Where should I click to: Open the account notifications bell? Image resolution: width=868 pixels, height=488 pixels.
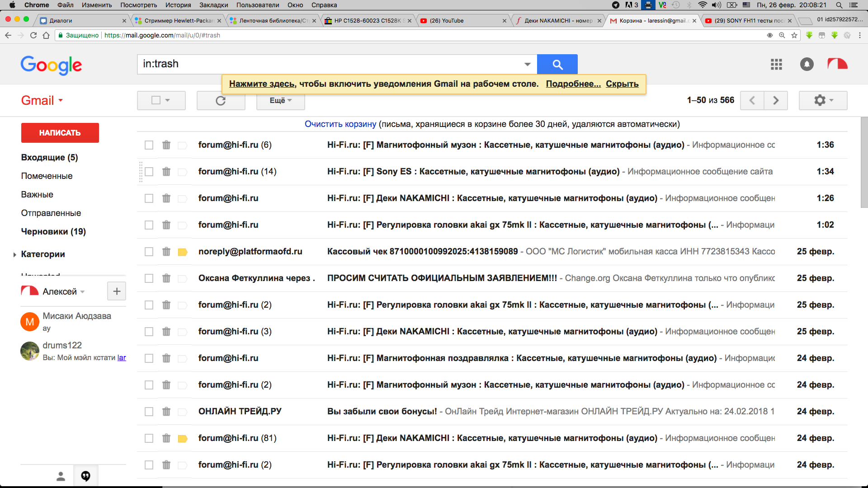[x=807, y=64]
